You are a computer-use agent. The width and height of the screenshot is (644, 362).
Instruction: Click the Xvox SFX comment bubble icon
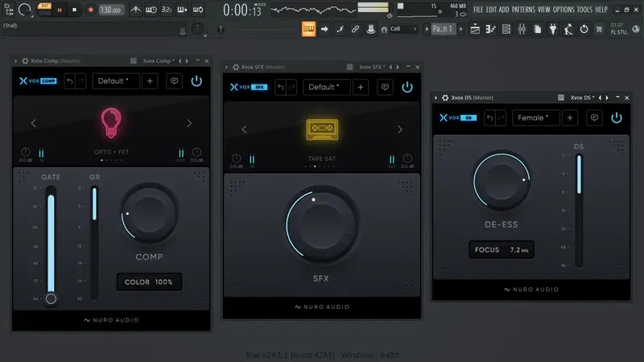pyautogui.click(x=385, y=87)
